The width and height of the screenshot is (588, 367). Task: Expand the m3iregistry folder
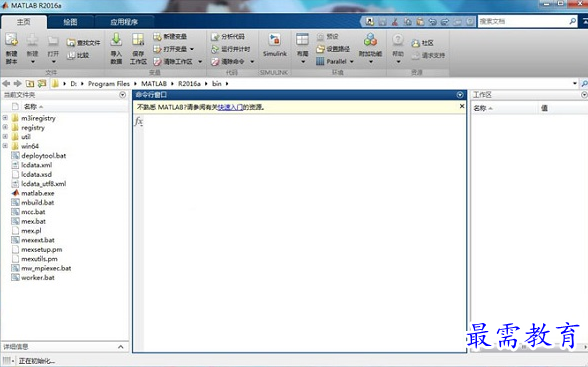pyautogui.click(x=5, y=118)
